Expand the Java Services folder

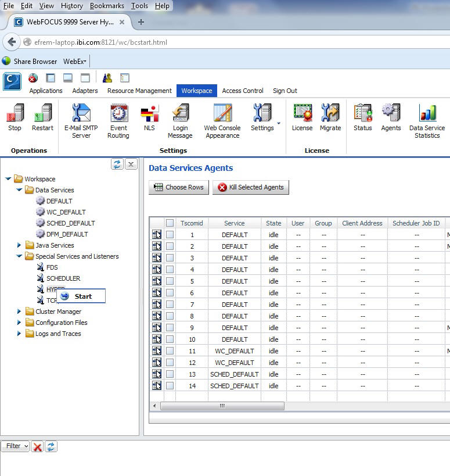coord(19,245)
